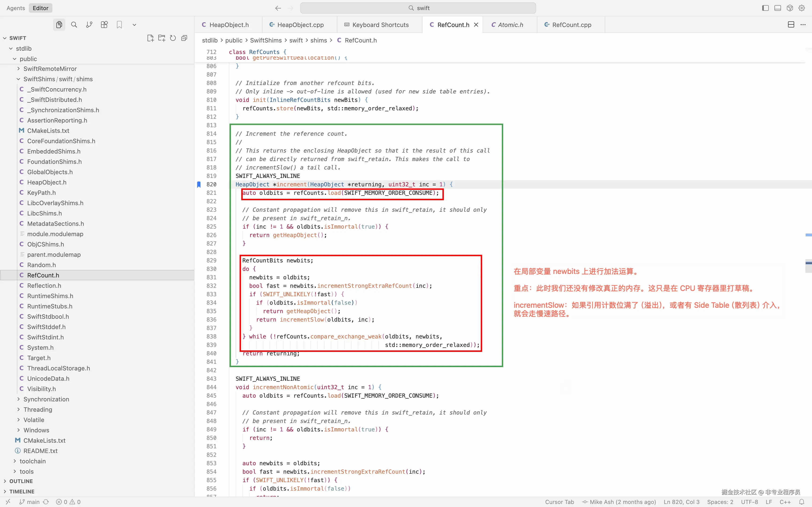Open the Source Control view icon

(89, 25)
